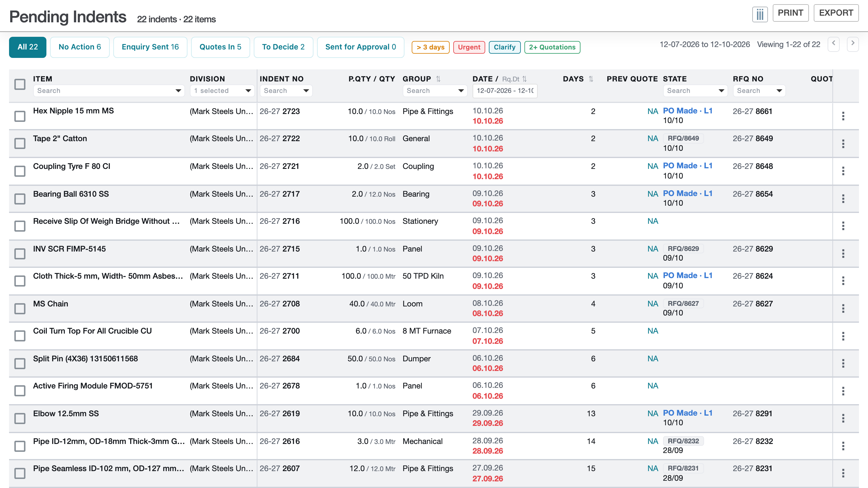
Task: Open the RFQ NO search dropdown
Action: point(779,91)
